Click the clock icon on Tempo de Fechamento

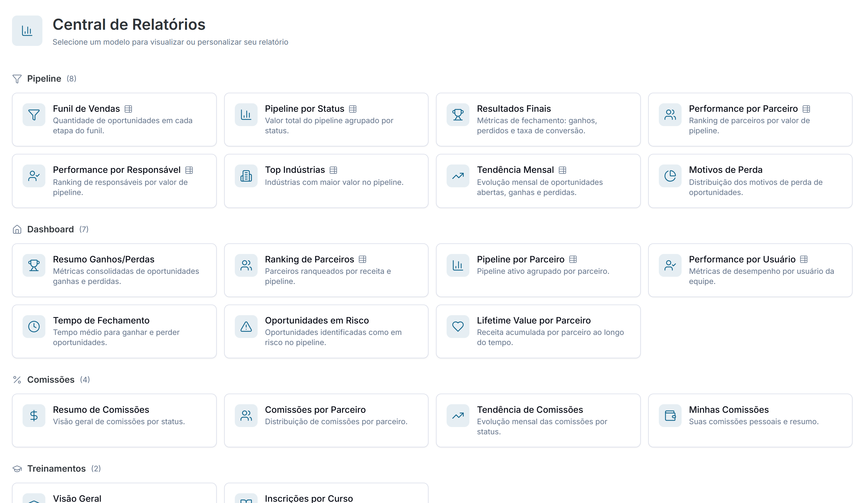[34, 327]
